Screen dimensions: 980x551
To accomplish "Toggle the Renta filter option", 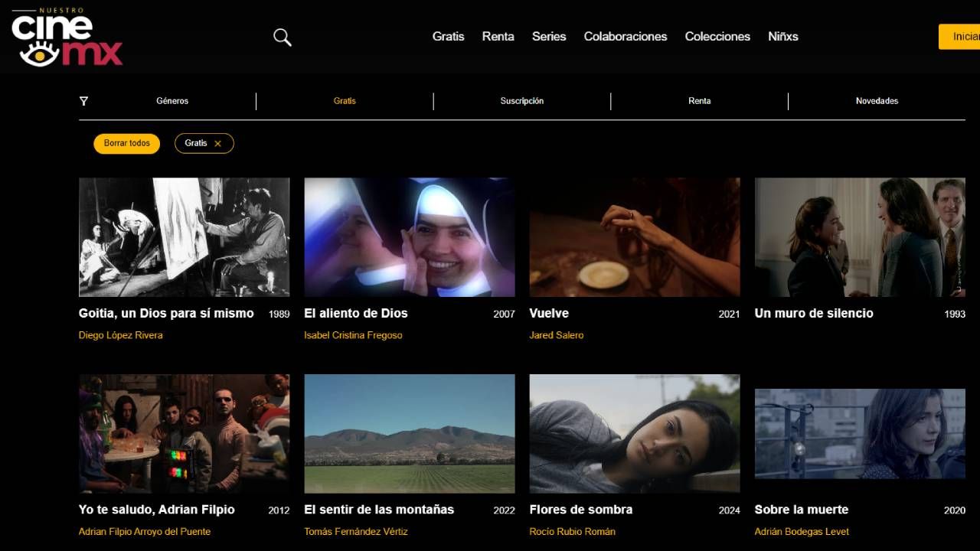I will (x=699, y=101).
